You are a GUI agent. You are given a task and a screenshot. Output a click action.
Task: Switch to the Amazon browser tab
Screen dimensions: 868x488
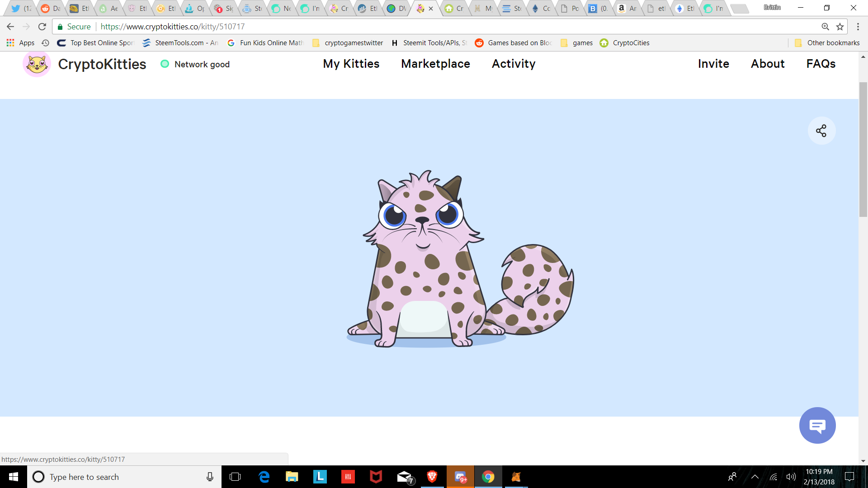(x=627, y=9)
